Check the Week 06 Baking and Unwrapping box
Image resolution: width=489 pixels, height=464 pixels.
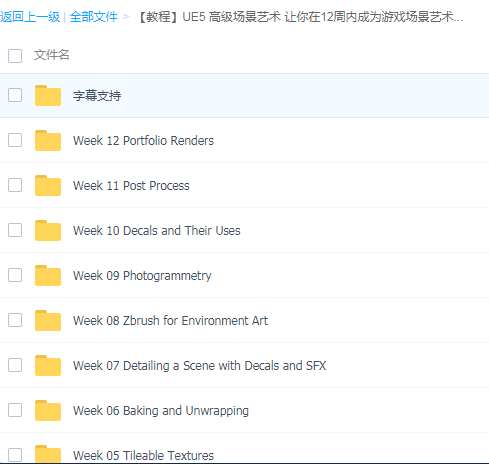[x=15, y=410]
